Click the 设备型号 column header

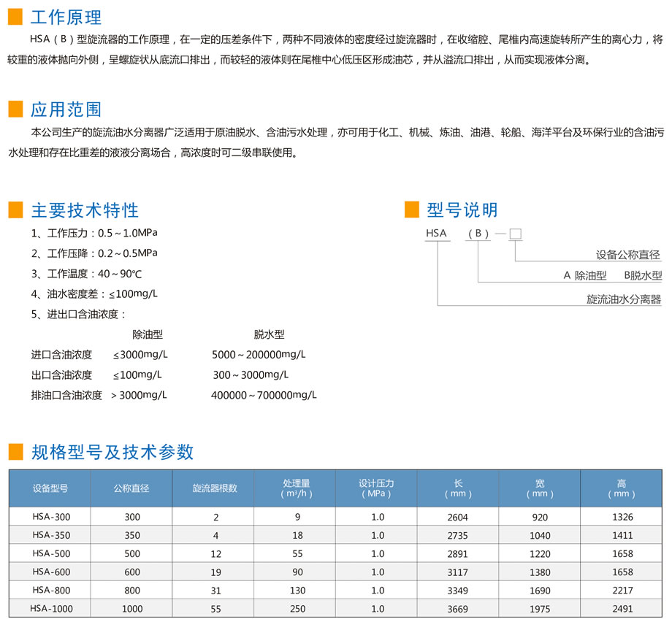[x=50, y=488]
